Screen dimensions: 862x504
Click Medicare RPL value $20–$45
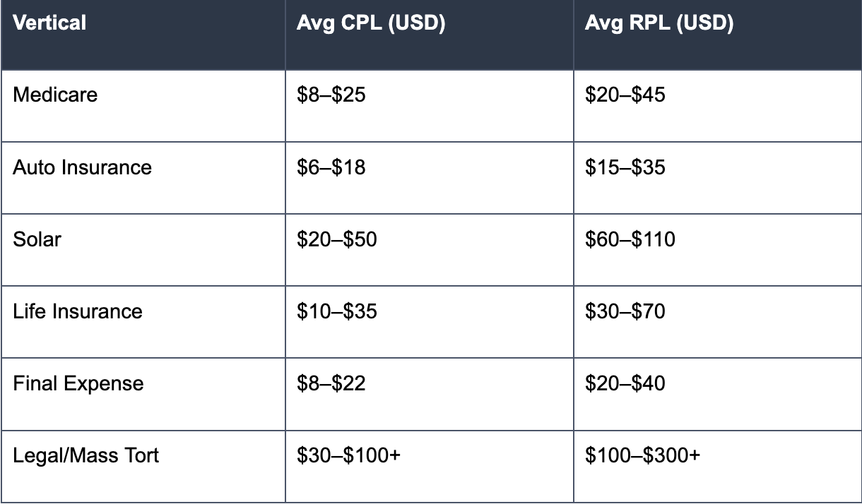point(625,95)
